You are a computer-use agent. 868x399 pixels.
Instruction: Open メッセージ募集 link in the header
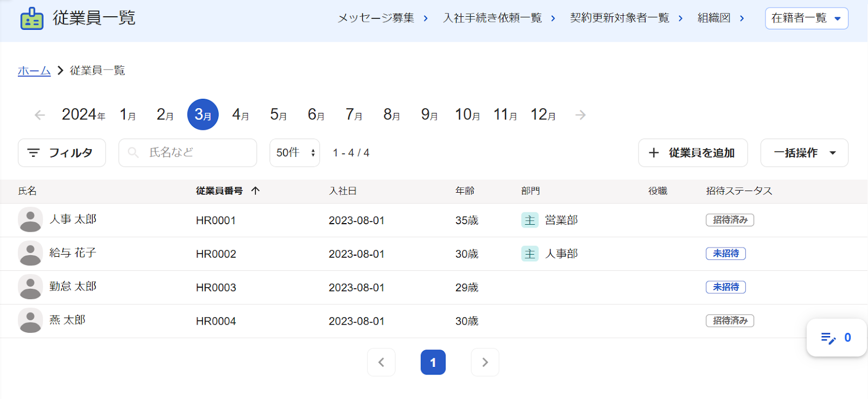tap(383, 18)
